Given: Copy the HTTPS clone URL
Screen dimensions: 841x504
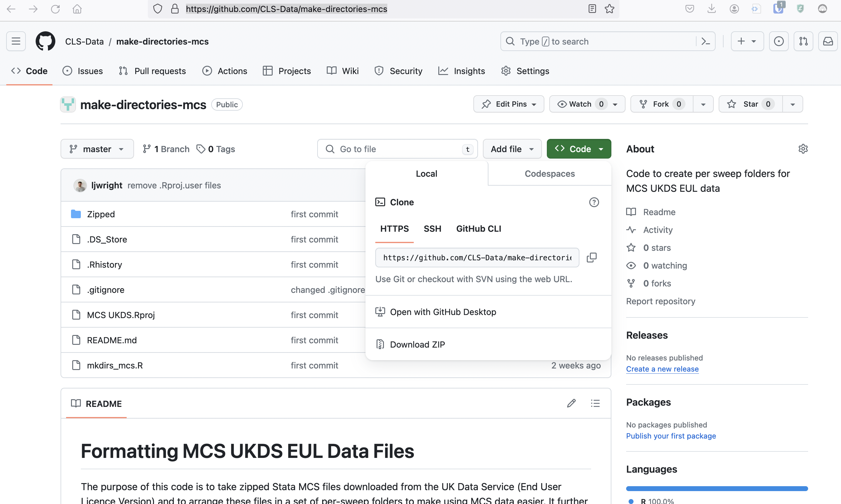Looking at the screenshot, I should (x=592, y=258).
